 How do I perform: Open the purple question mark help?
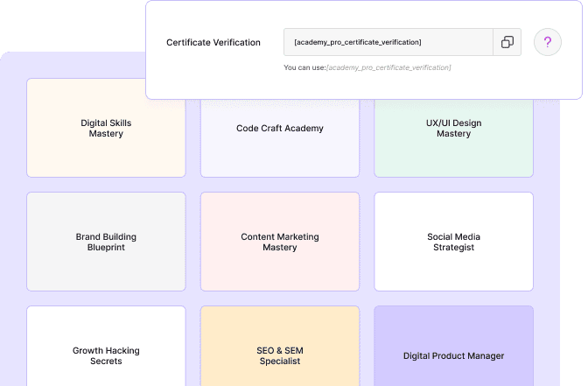pyautogui.click(x=548, y=42)
